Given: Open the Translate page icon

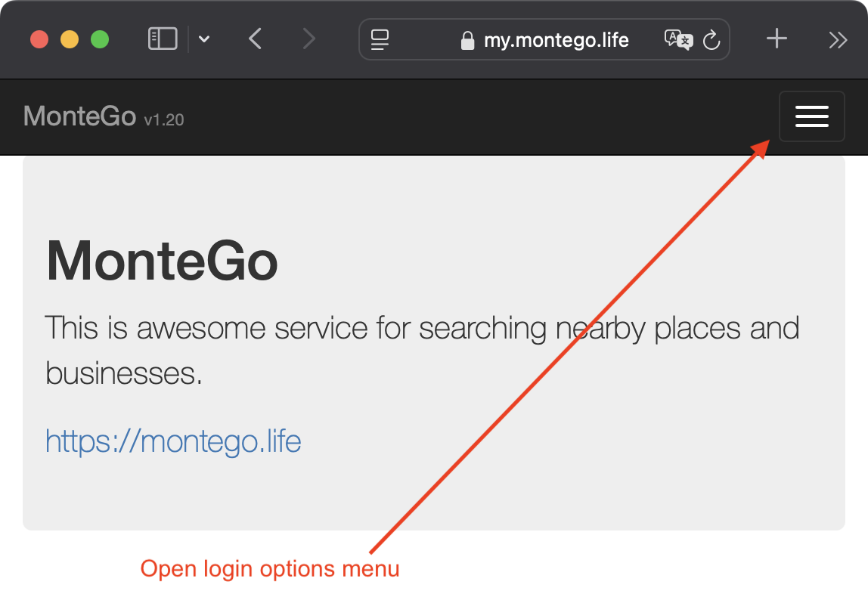Looking at the screenshot, I should coord(679,39).
